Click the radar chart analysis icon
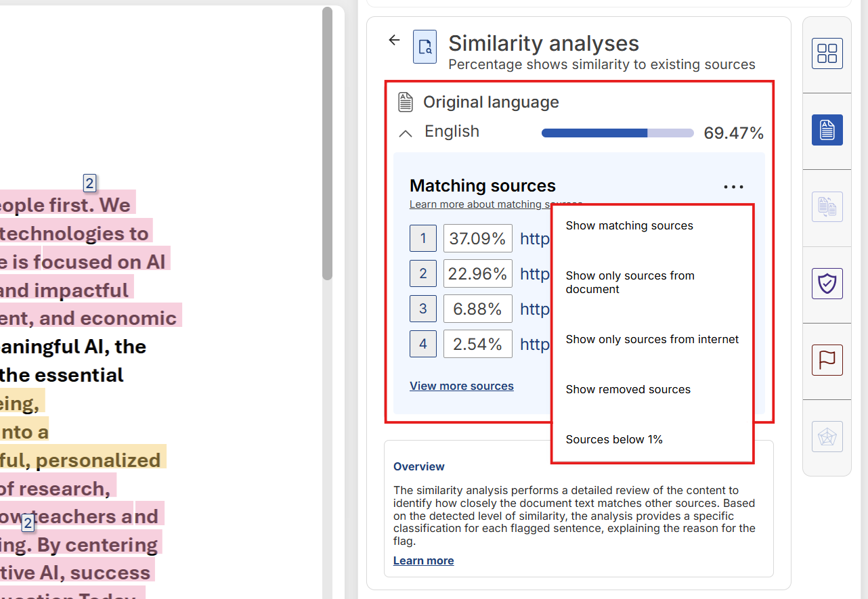The width and height of the screenshot is (868, 599). (x=827, y=437)
